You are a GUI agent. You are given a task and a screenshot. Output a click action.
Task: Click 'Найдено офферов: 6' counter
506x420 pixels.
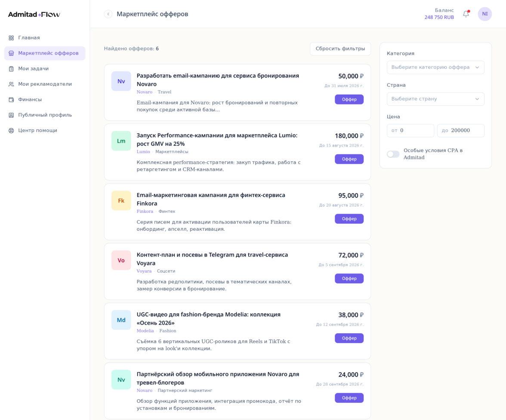pos(131,49)
